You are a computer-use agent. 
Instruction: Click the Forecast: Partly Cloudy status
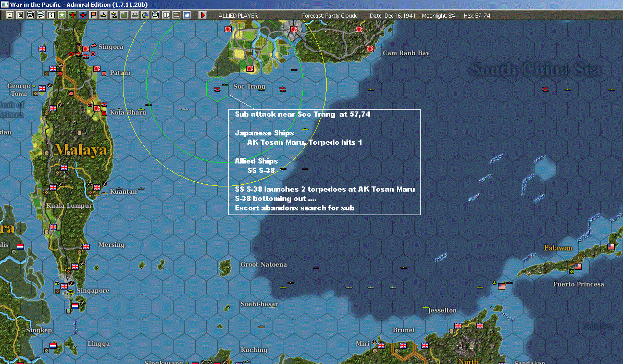click(x=330, y=16)
